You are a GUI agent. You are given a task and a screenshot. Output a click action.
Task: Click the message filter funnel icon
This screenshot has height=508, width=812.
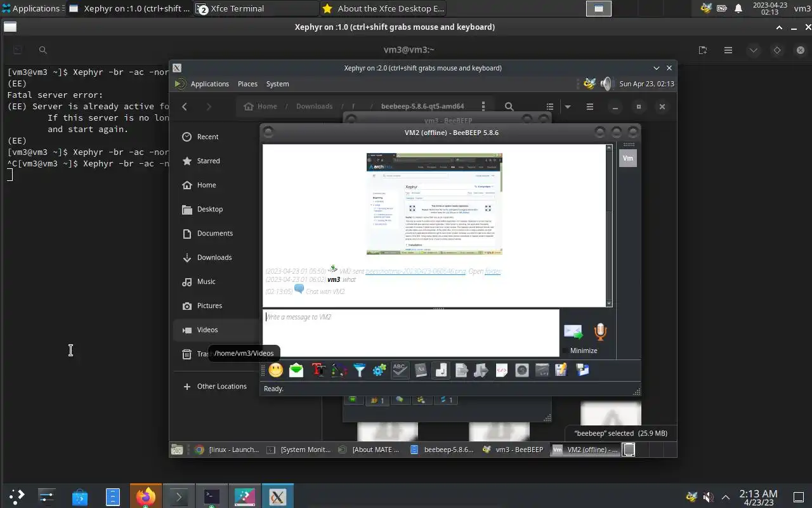[x=359, y=370]
